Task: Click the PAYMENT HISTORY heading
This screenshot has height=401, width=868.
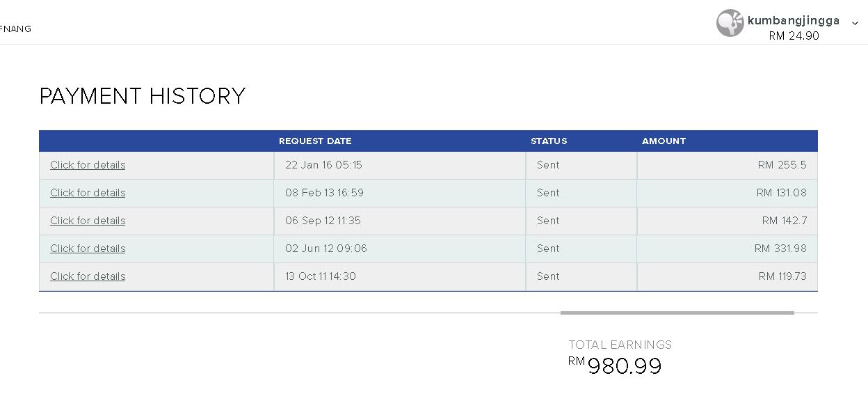Action: click(x=143, y=96)
